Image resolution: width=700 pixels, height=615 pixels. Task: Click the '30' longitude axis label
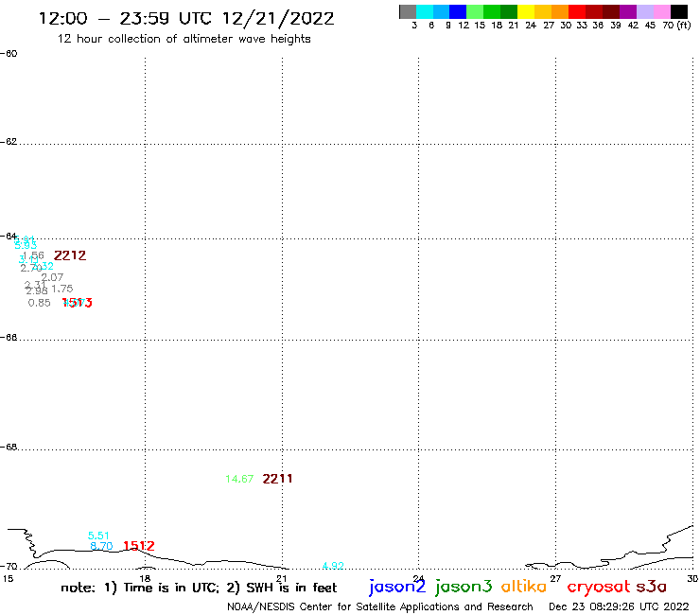coord(692,579)
